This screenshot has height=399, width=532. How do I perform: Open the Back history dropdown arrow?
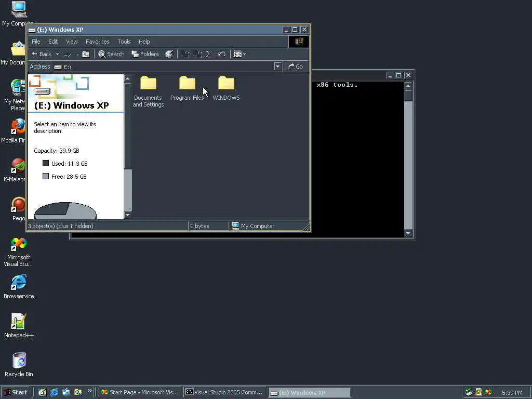click(57, 54)
